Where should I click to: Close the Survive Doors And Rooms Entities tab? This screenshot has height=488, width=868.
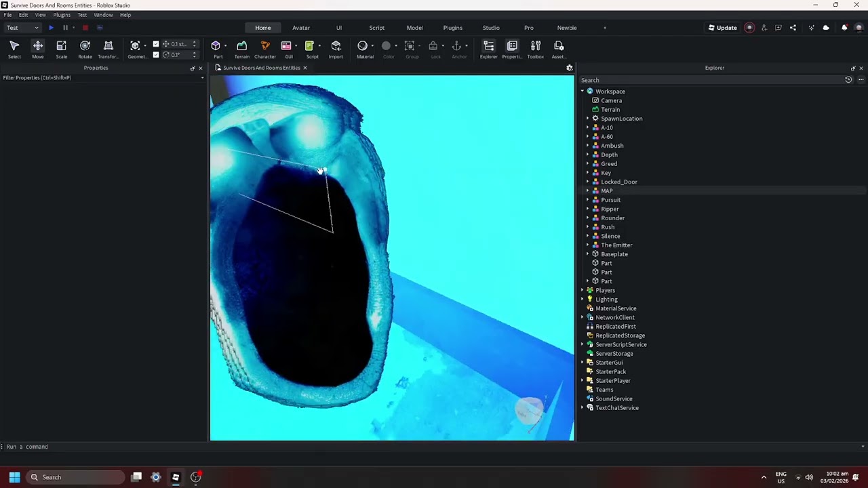tap(305, 68)
